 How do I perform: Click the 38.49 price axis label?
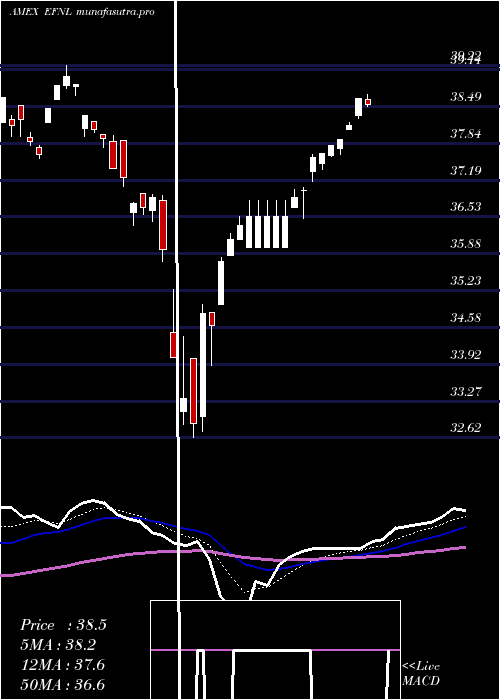[466, 96]
